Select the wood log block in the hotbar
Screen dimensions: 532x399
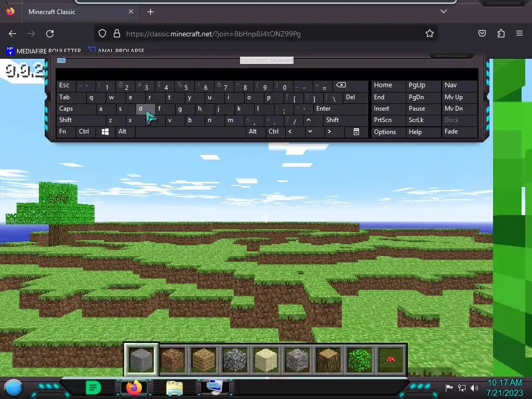pos(328,360)
